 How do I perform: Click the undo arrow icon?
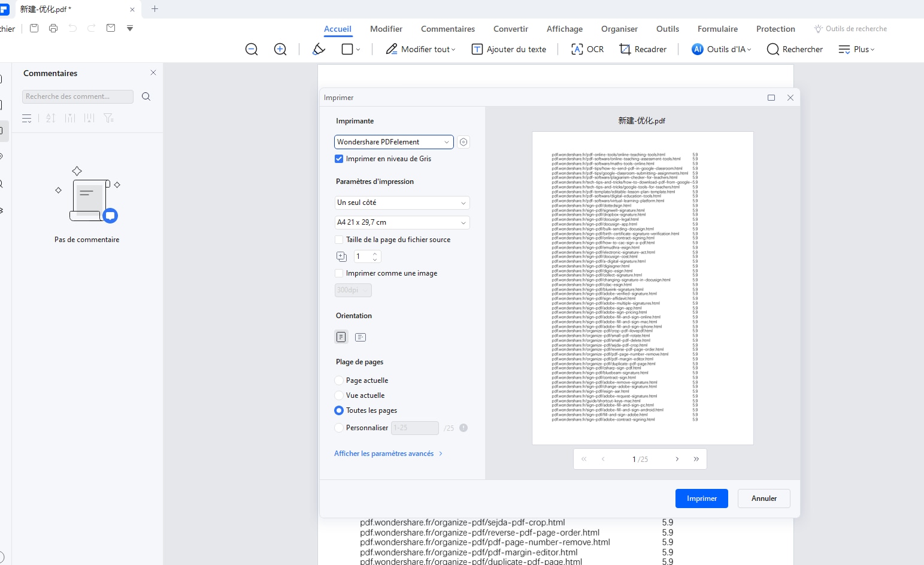click(x=72, y=28)
